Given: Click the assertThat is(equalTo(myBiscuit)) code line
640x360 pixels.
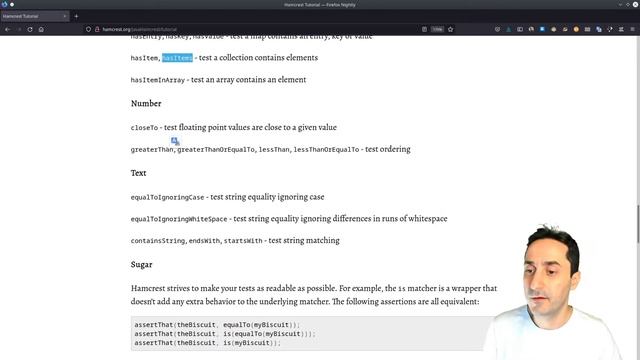Looking at the screenshot, I should 224,334.
